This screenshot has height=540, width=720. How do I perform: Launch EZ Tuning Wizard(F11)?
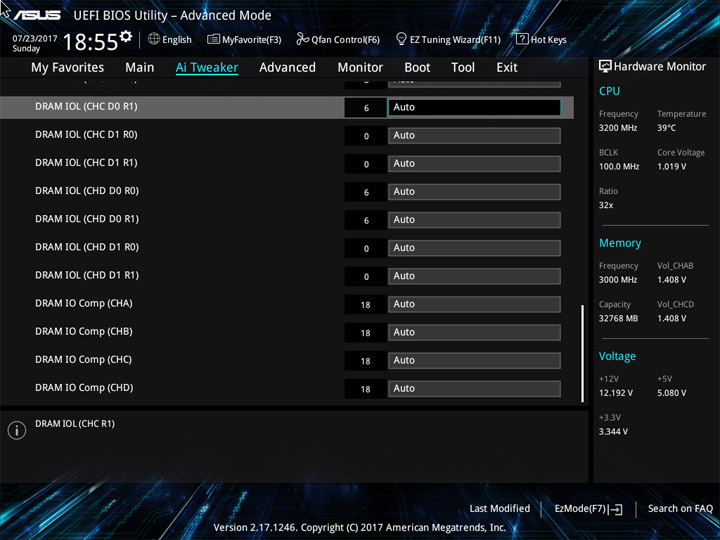click(x=455, y=39)
